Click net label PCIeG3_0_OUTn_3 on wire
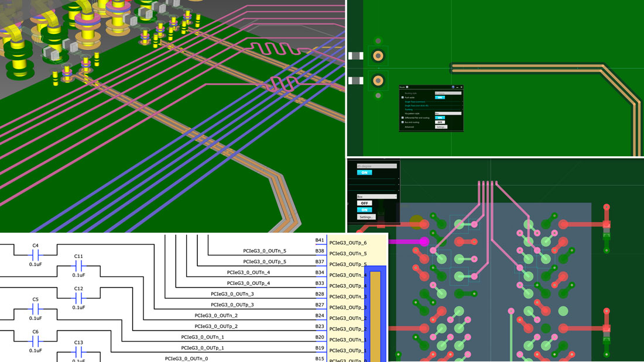This screenshot has height=362, width=644. 232,294
